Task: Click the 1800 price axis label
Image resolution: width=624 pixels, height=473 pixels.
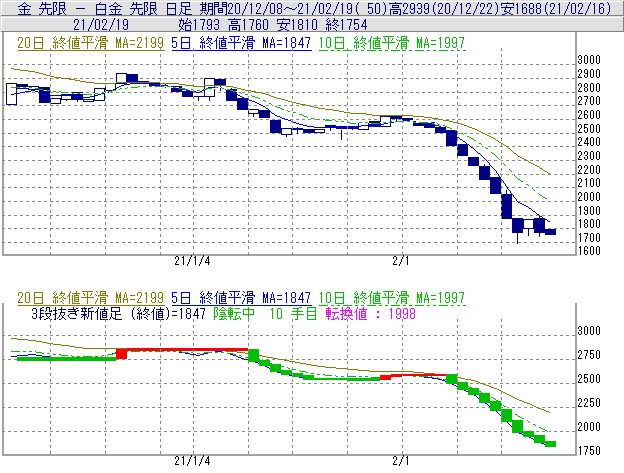Action: click(589, 224)
